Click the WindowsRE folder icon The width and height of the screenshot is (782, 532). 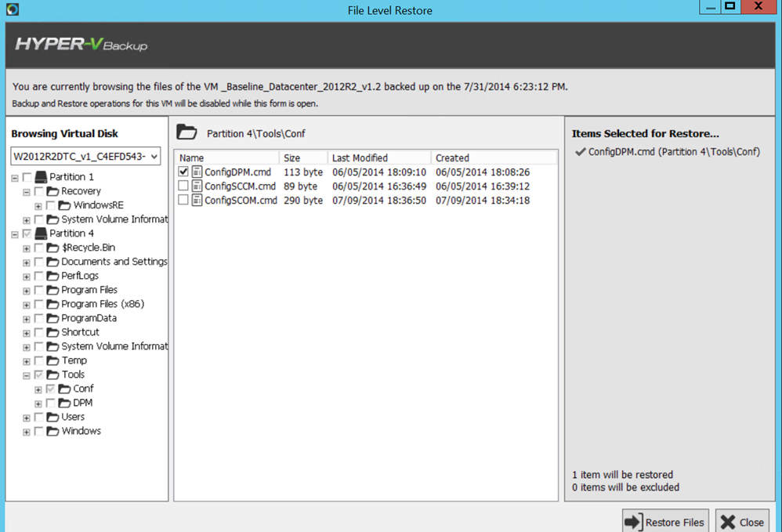[x=64, y=205]
